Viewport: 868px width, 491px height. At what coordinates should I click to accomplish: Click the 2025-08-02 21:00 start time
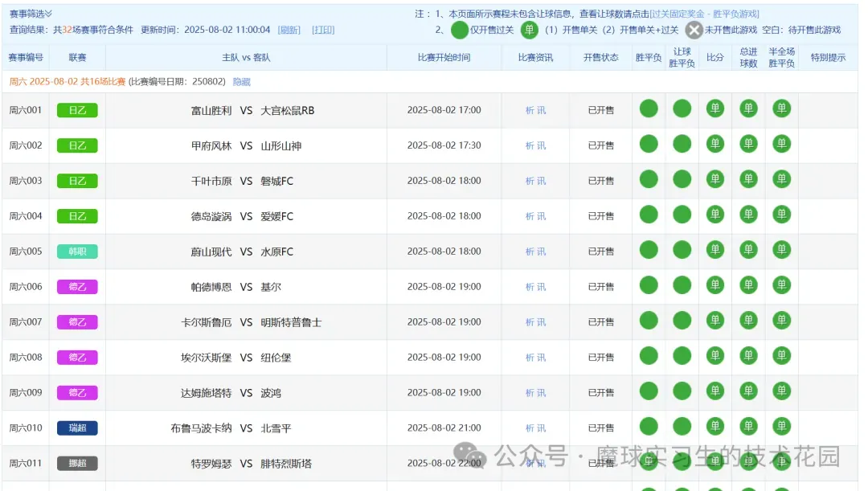(x=444, y=428)
